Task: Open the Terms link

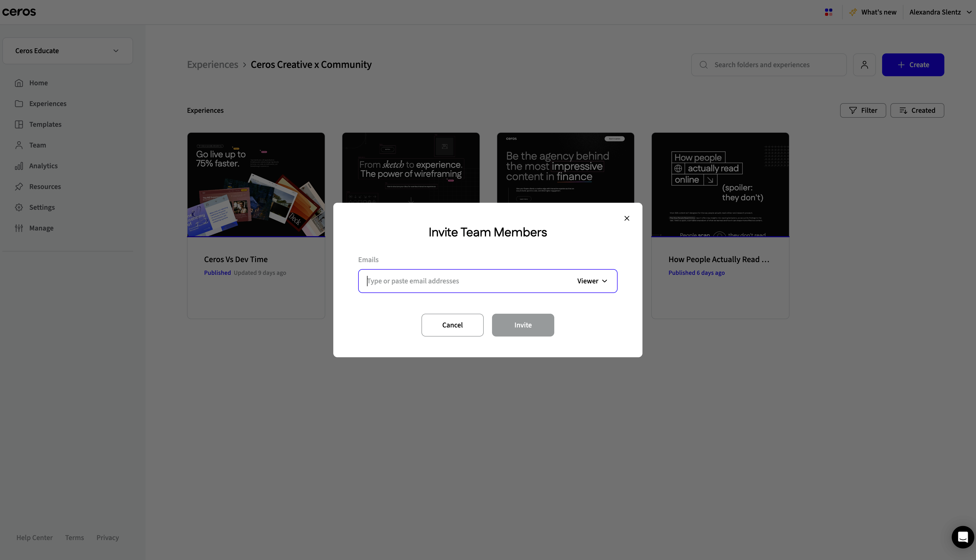Action: tap(74, 538)
